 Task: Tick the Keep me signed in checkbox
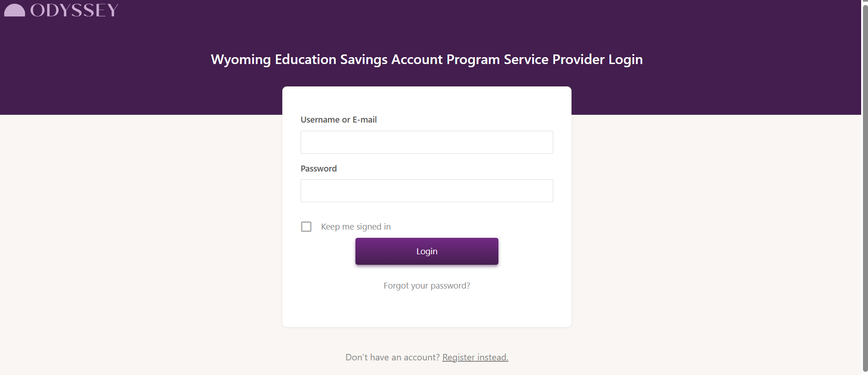coord(306,227)
